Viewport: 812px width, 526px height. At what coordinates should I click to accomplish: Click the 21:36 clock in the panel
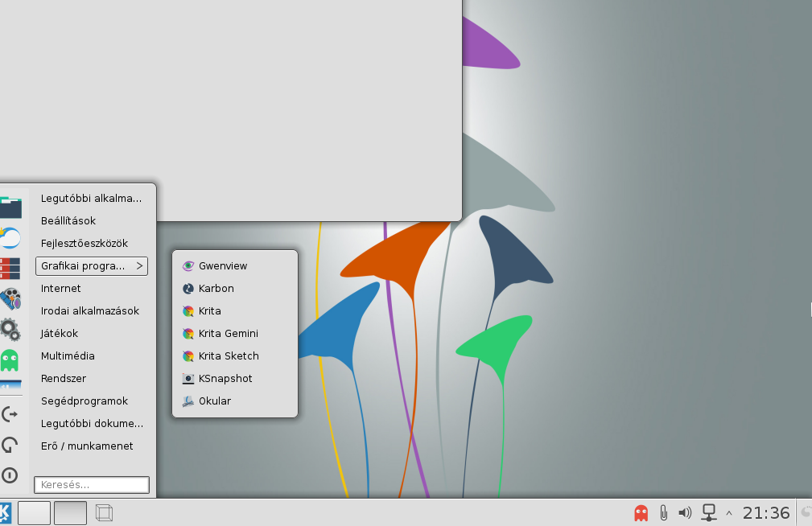766,513
